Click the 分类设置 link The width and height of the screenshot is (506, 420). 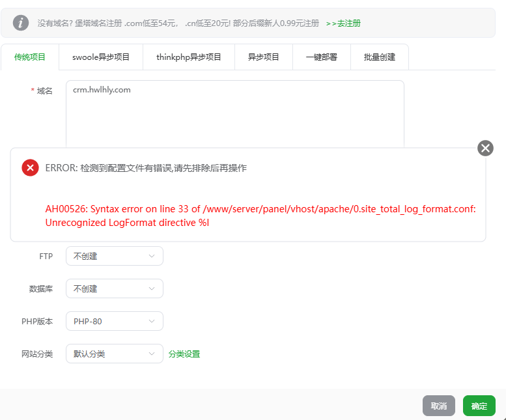(184, 354)
